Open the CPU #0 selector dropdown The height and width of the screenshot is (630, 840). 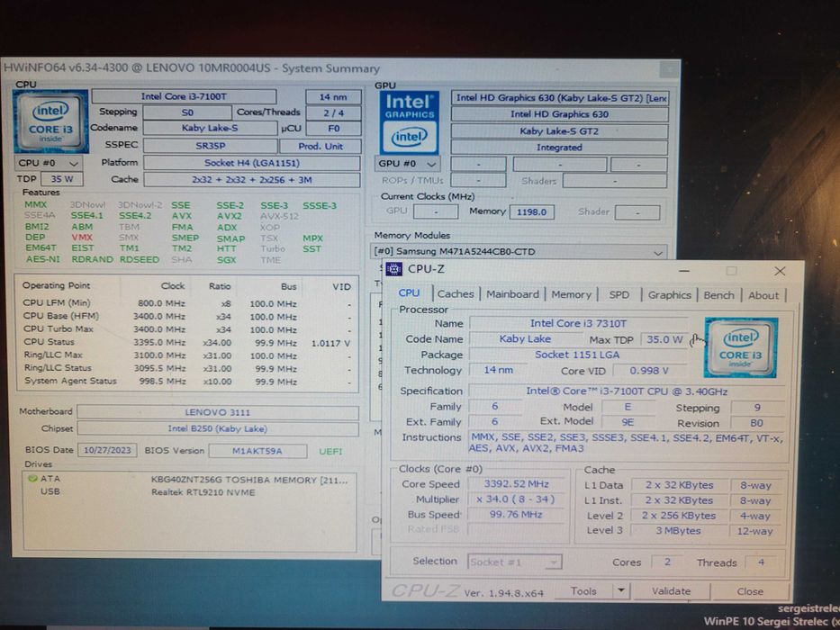[49, 163]
